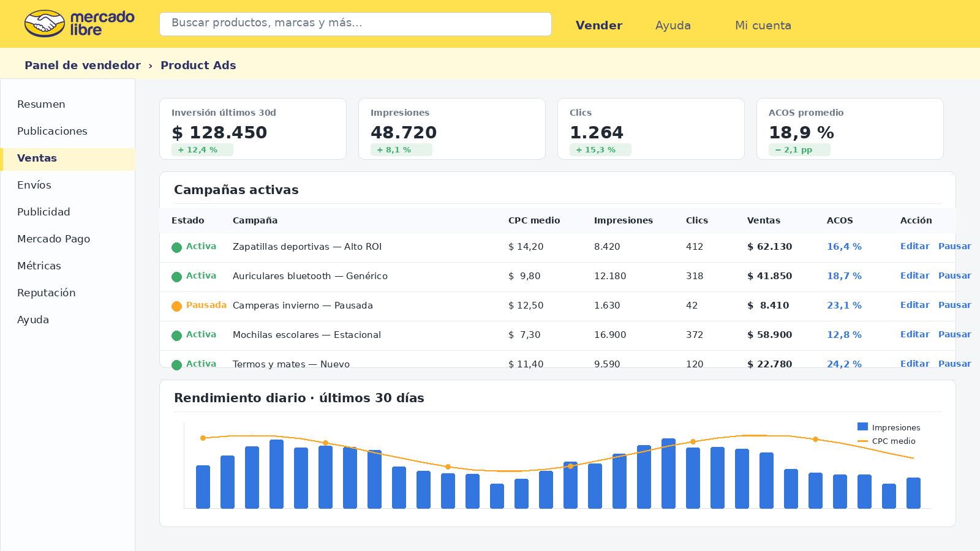Click the 12,8 % ACOS value

point(844,335)
